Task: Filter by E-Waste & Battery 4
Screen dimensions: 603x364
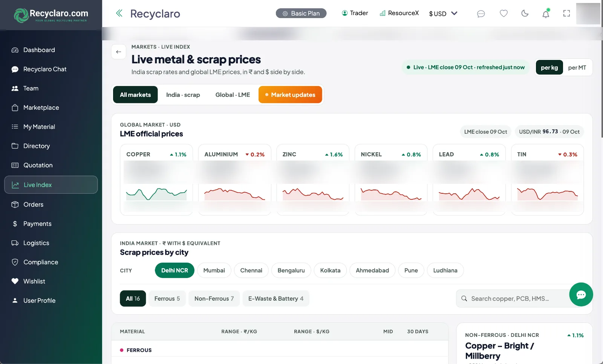Action: click(x=276, y=298)
